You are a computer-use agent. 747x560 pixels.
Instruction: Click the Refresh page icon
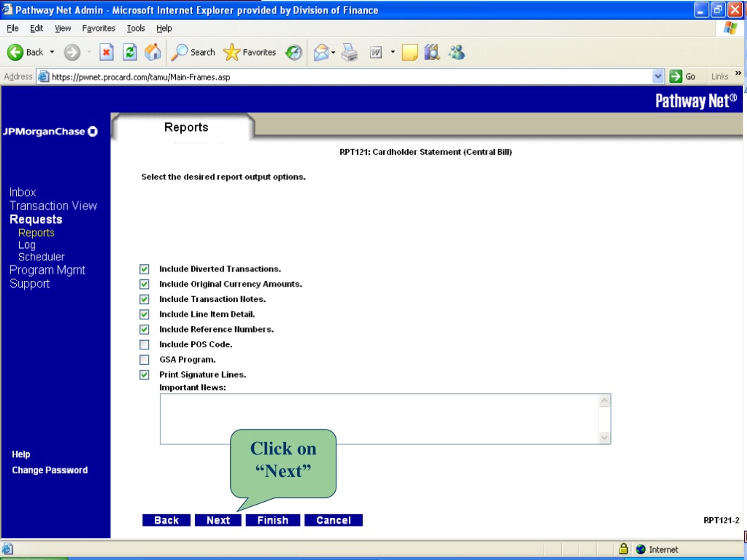(130, 52)
